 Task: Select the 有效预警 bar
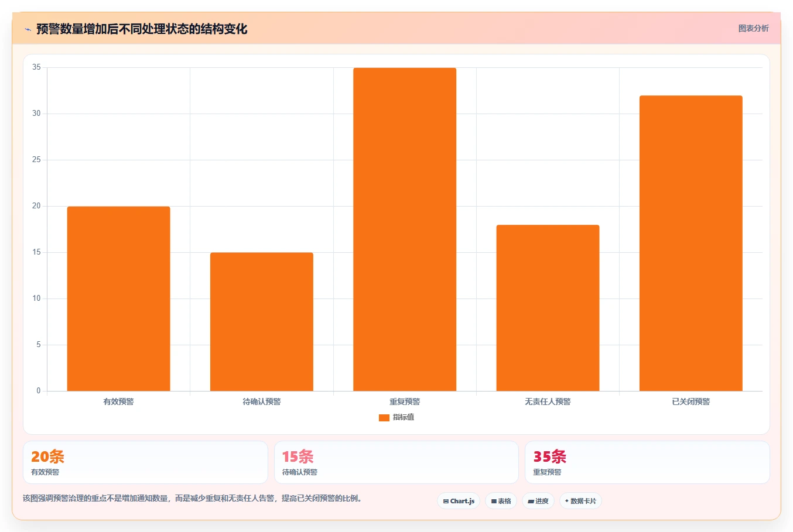[119, 298]
